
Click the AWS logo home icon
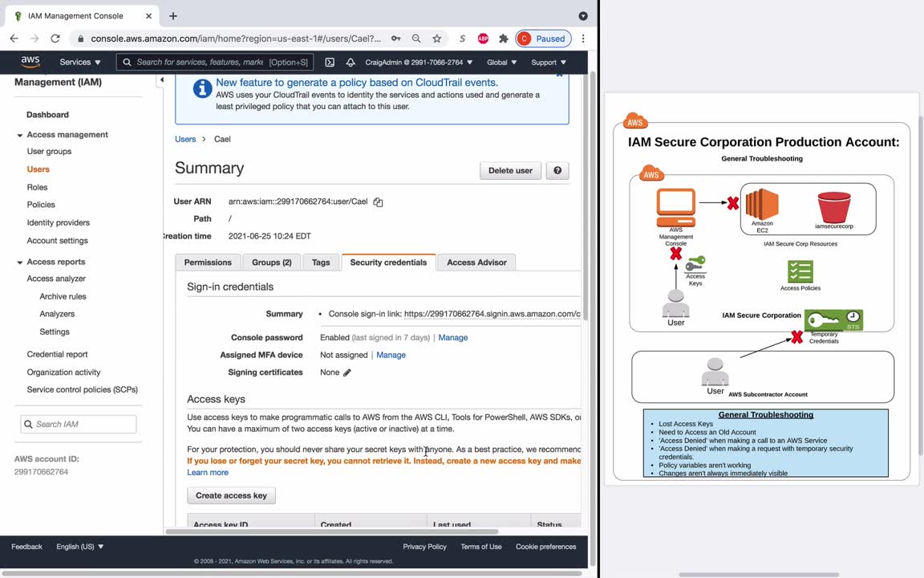30,61
